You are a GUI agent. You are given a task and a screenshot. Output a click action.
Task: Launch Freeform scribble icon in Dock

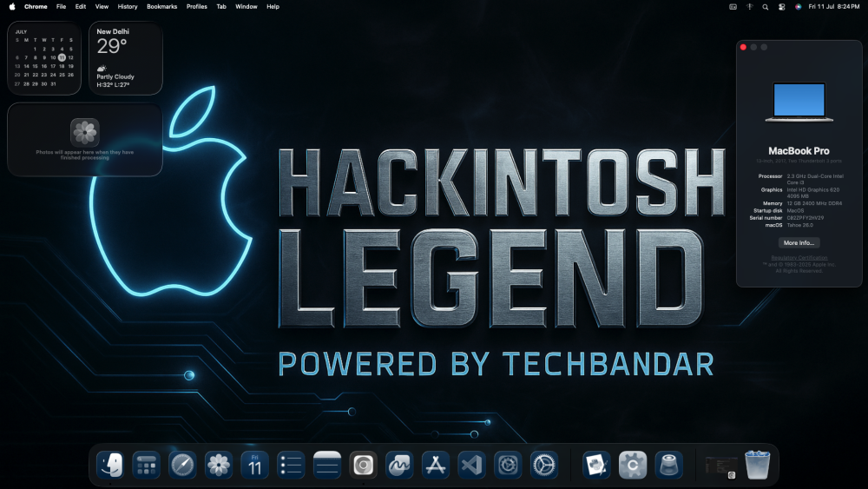coord(399,465)
